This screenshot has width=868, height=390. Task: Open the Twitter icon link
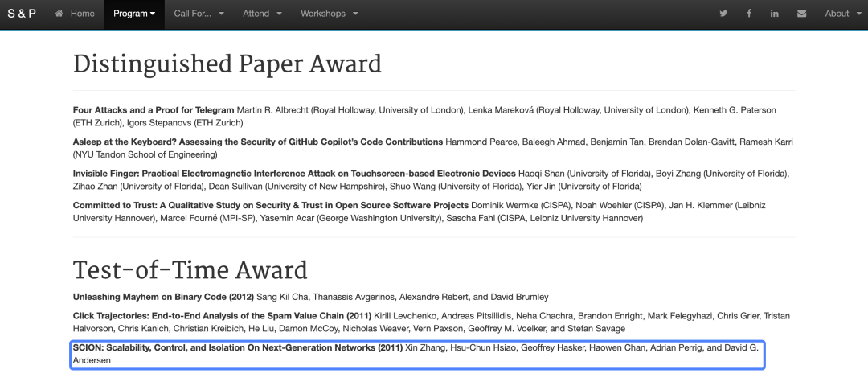pos(723,14)
